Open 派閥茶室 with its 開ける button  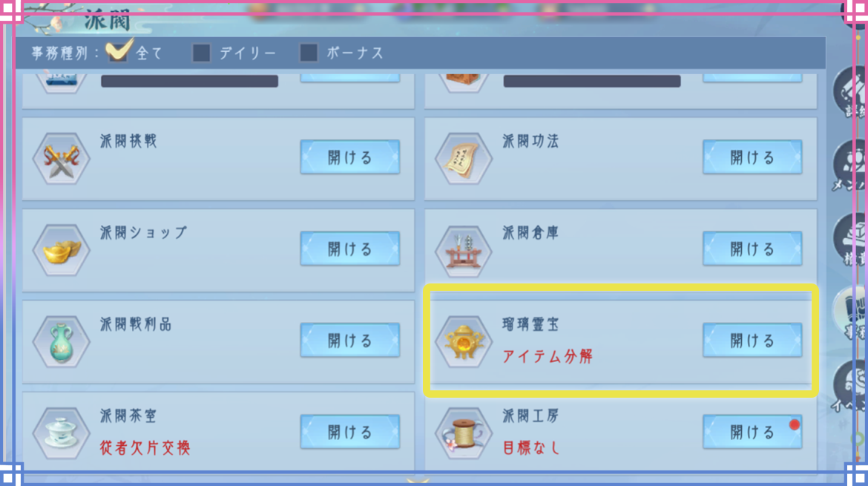click(x=350, y=432)
